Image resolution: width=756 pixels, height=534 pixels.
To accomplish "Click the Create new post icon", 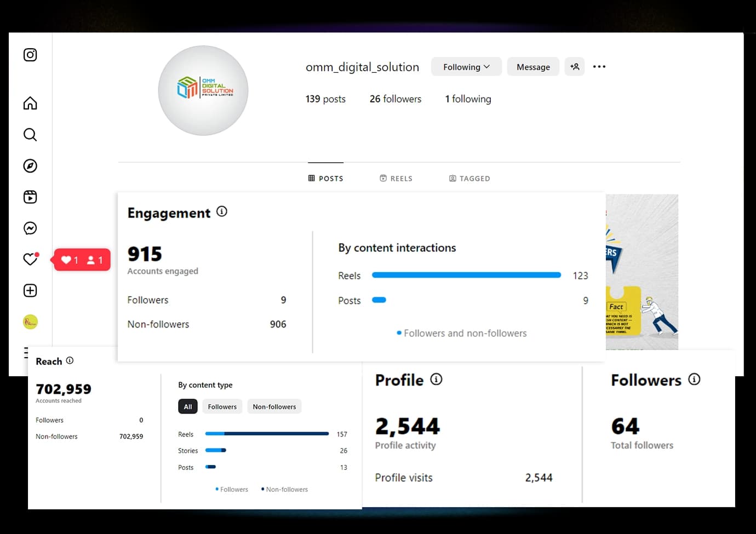I will point(30,291).
